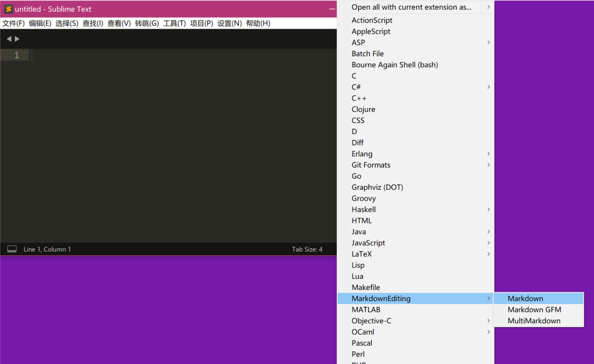This screenshot has height=364, width=594.
Task: Click Line 1, Column 1 status text
Action: pos(47,249)
